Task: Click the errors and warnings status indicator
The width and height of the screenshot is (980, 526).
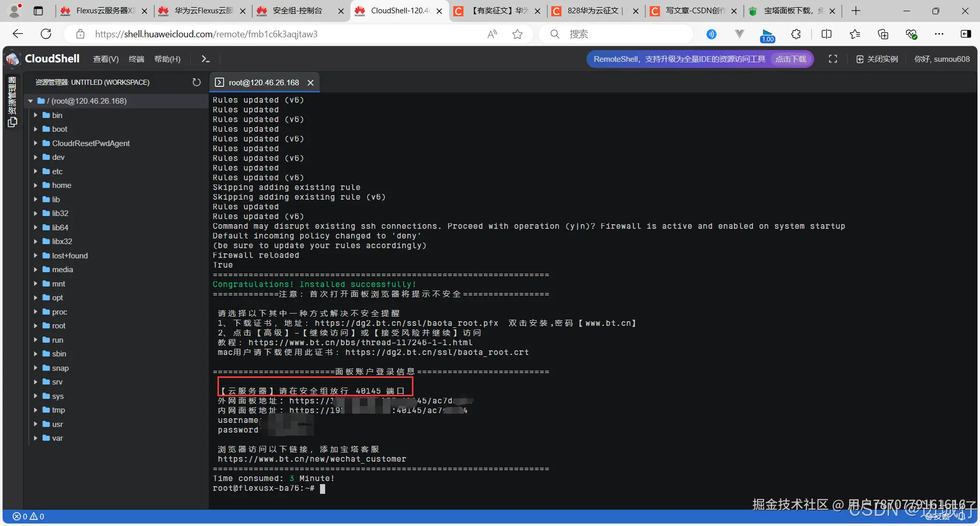Action: pyautogui.click(x=29, y=516)
